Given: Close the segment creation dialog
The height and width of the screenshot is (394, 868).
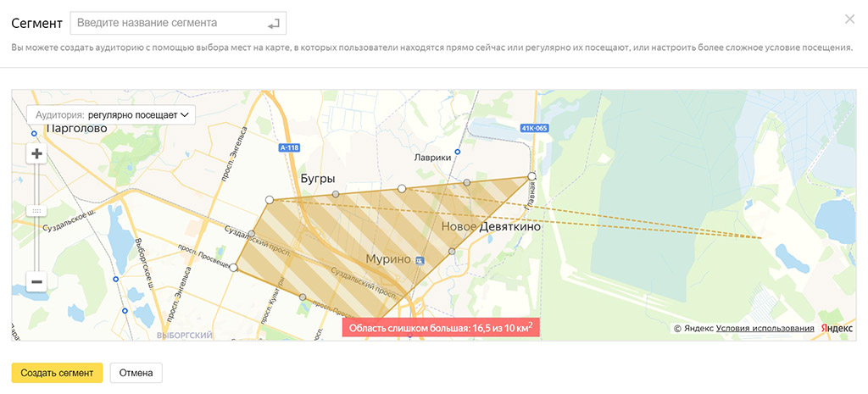Looking at the screenshot, I should click(849, 19).
